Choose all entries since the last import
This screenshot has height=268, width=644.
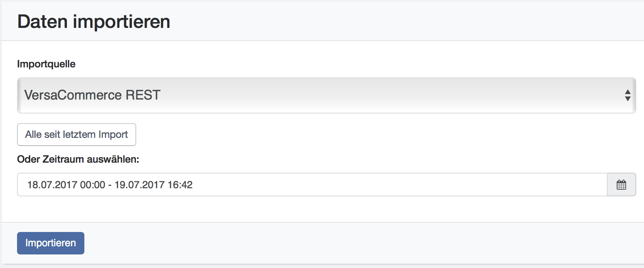77,134
